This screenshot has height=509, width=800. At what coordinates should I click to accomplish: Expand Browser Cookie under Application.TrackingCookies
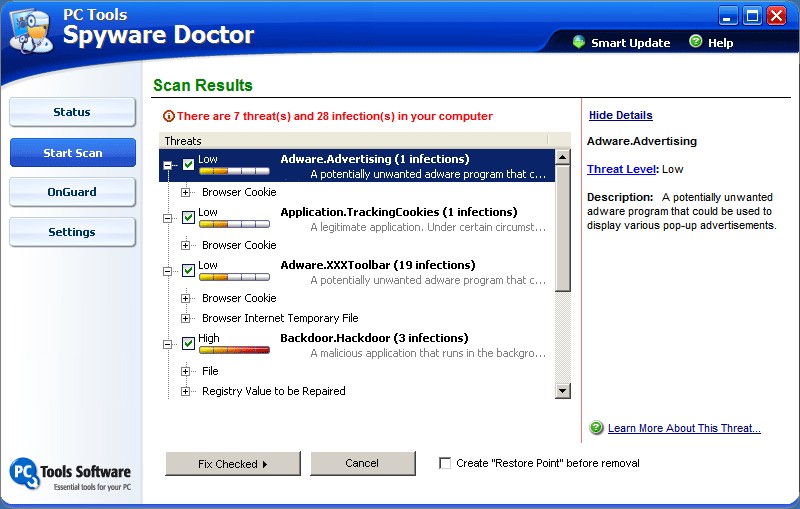[x=185, y=245]
